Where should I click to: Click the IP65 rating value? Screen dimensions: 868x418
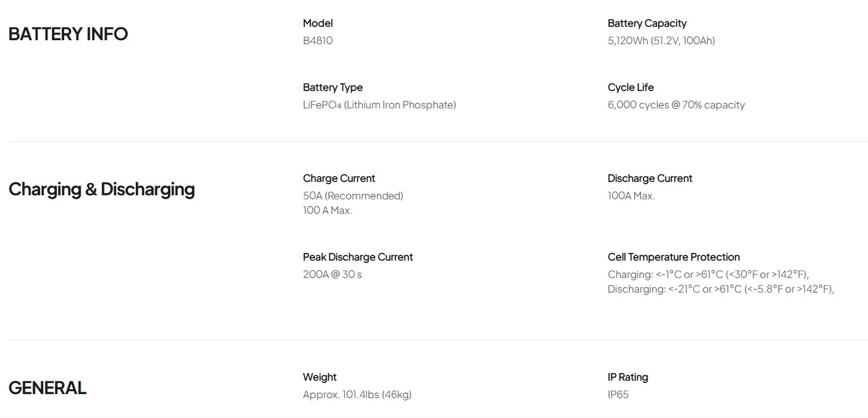pos(618,395)
